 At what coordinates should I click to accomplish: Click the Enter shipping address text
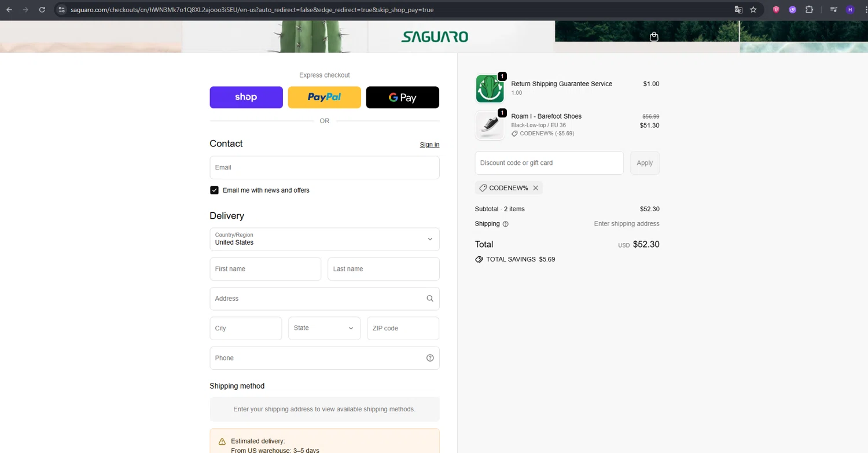627,224
